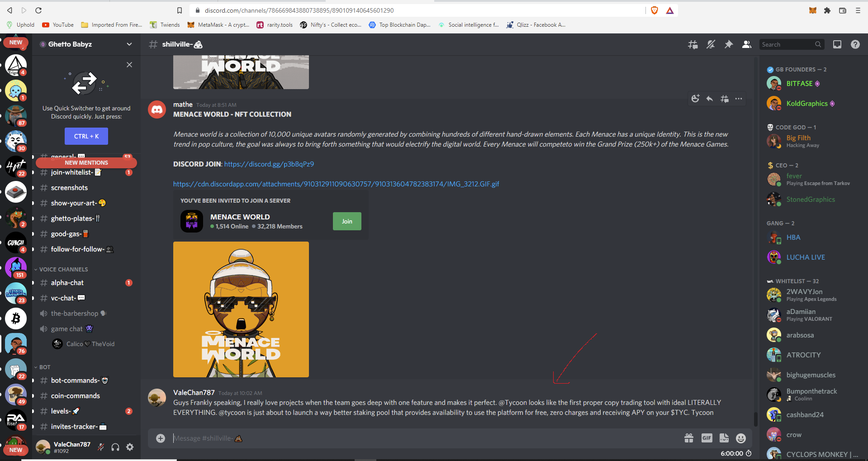This screenshot has height=461, width=868.
Task: Open the show-your-art channel
Action: point(86,203)
